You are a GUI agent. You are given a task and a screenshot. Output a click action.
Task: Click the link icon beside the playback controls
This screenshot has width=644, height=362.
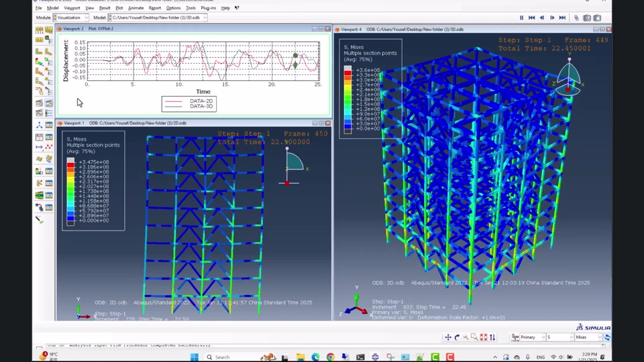[576, 17]
